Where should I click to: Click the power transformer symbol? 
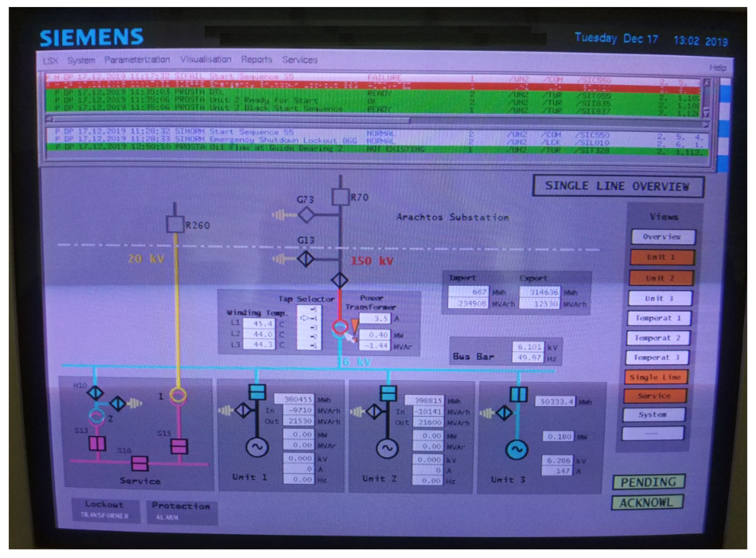[340, 328]
